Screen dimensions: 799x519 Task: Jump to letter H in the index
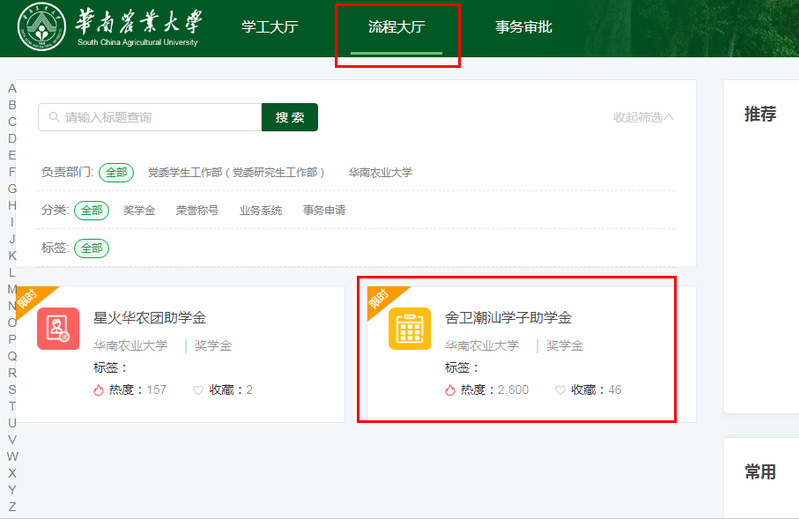tap(12, 206)
